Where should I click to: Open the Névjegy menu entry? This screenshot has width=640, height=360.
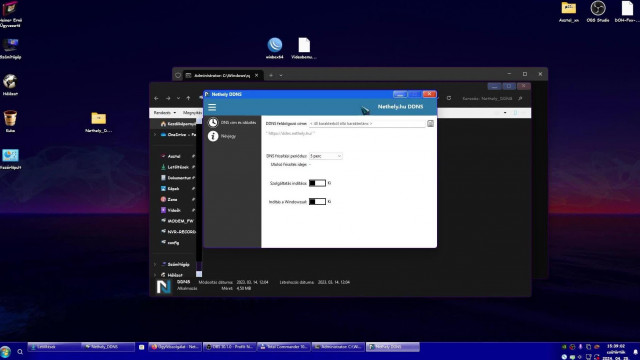228,136
